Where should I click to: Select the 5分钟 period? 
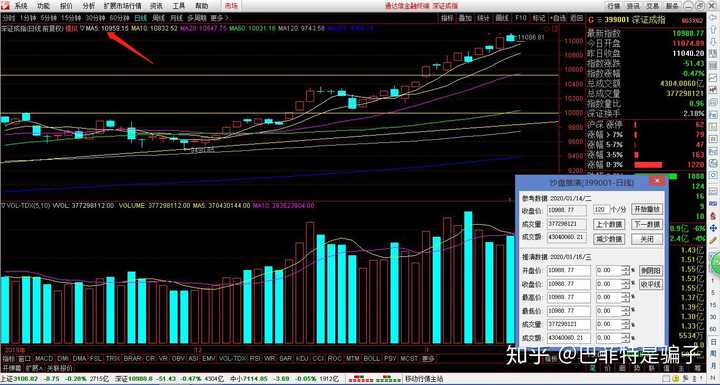(48, 18)
